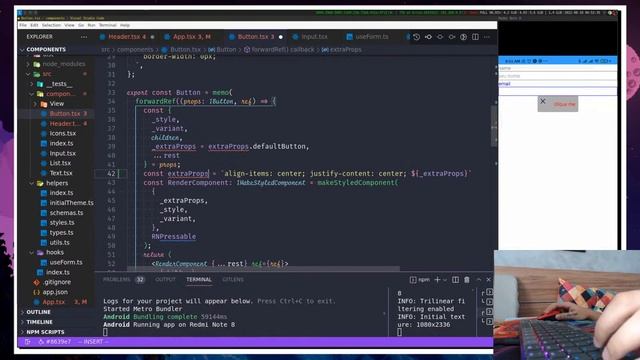
Task: Select the Terminal panel tab
Action: (x=199, y=280)
